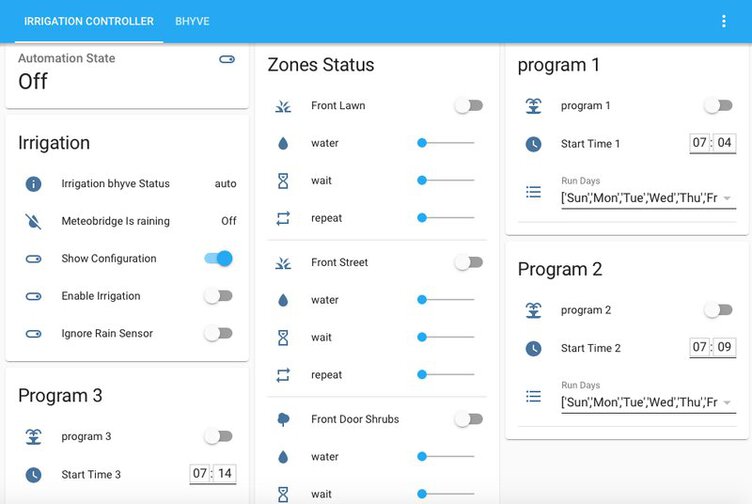This screenshot has width=752, height=504.
Task: Click the Show Configuration row icon
Action: 33,259
